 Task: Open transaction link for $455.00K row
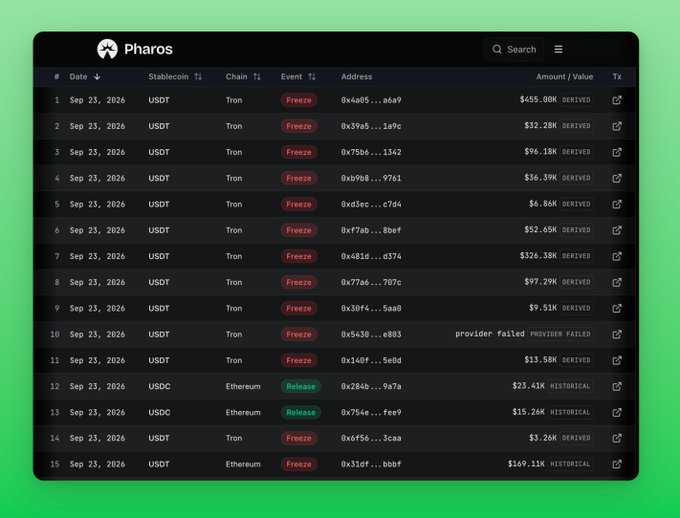(617, 100)
